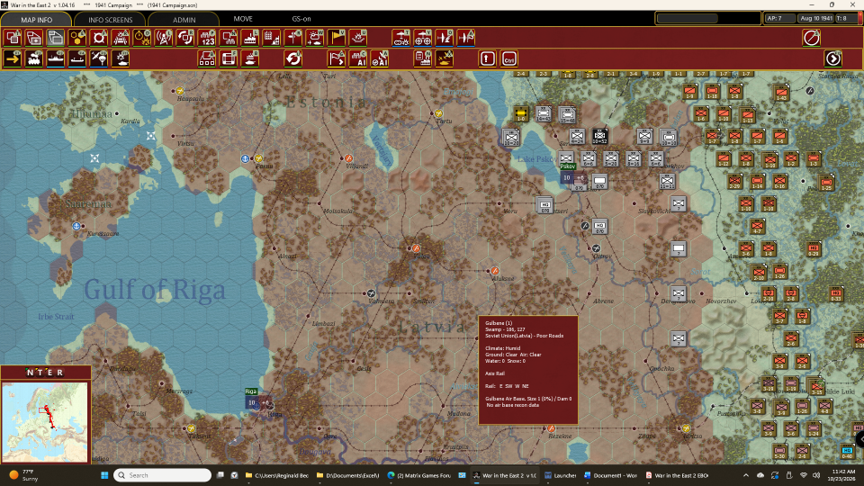Toggle the stacked counters with dot icon
The height and width of the screenshot is (486, 864).
pos(34,38)
